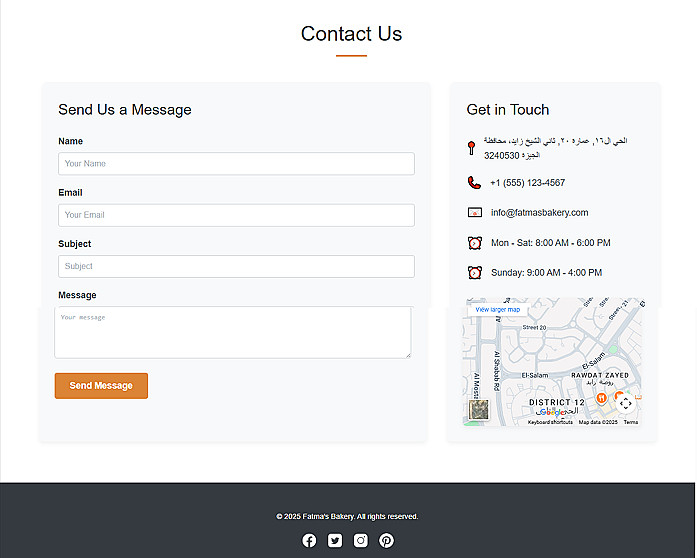Open Keyboard shortcuts on the map
Image resolution: width=697 pixels, height=558 pixels.
(550, 422)
